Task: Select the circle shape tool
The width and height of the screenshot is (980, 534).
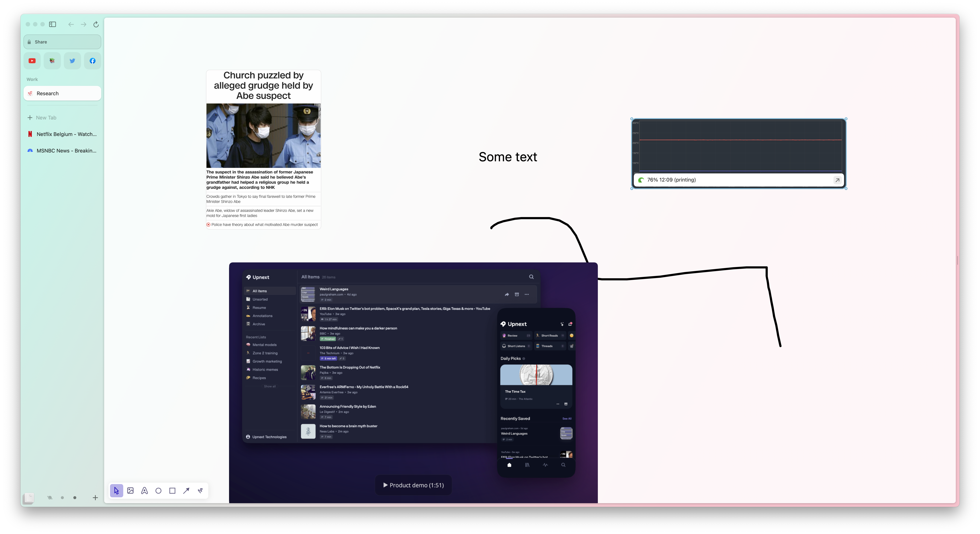Action: (159, 491)
